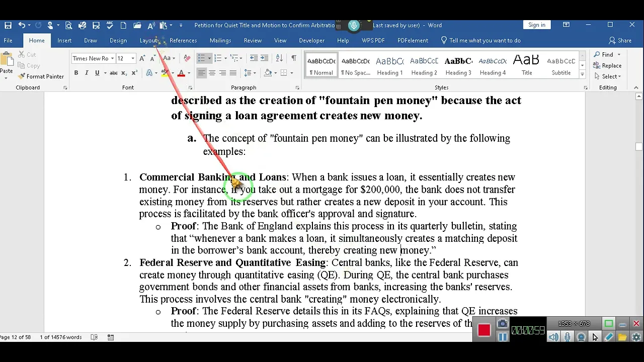The height and width of the screenshot is (362, 644).
Task: Decrease the paragraph indent
Action: 254,58
